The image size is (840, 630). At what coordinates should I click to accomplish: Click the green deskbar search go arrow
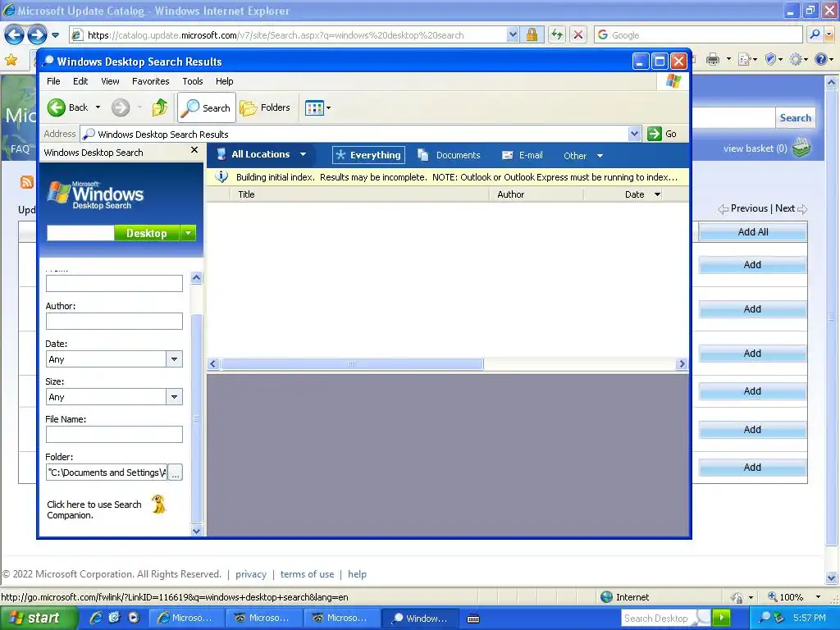721,618
